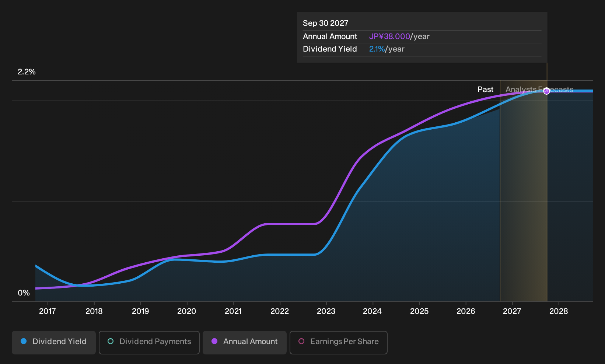Click the JP¥38.000 annual amount in tooltip
The height and width of the screenshot is (364, 605).
pos(389,36)
